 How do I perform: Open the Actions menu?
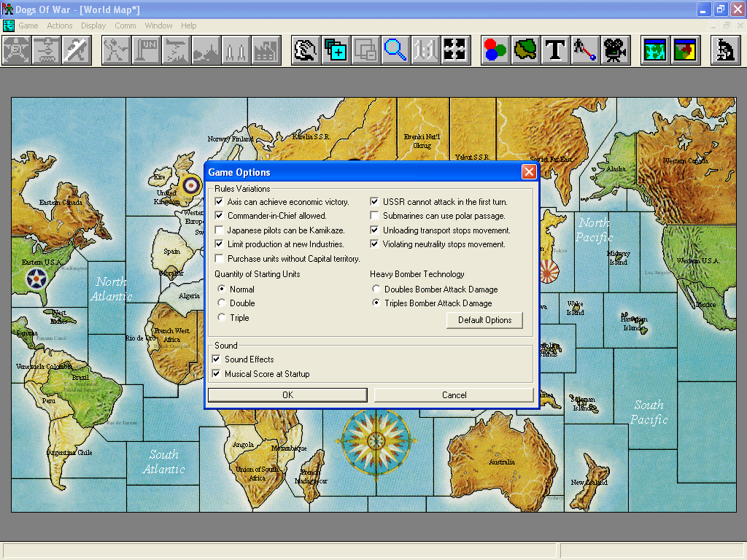click(60, 26)
